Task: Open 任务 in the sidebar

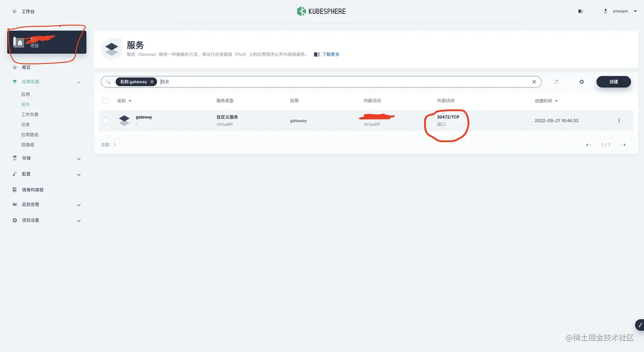Action: tap(26, 125)
